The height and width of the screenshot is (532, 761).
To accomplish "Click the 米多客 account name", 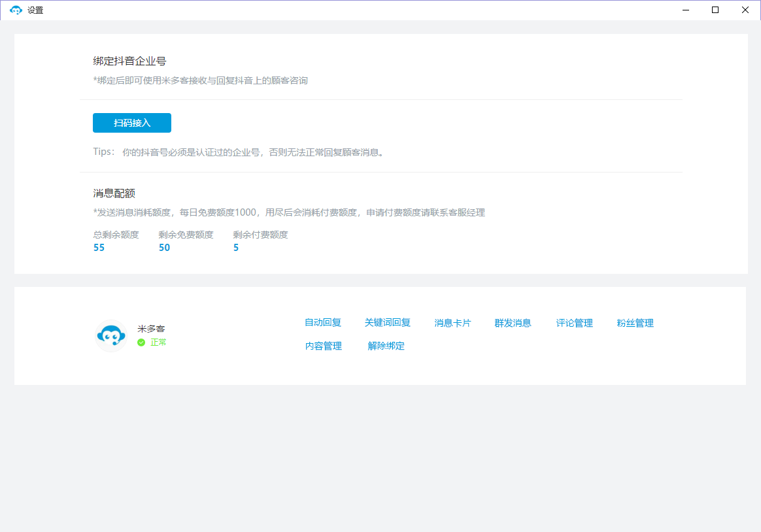I will coord(151,329).
